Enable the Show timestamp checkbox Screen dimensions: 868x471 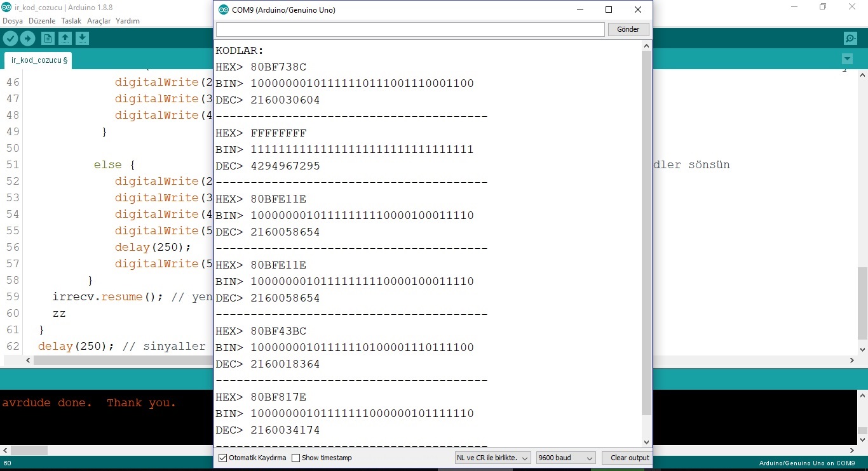296,458
